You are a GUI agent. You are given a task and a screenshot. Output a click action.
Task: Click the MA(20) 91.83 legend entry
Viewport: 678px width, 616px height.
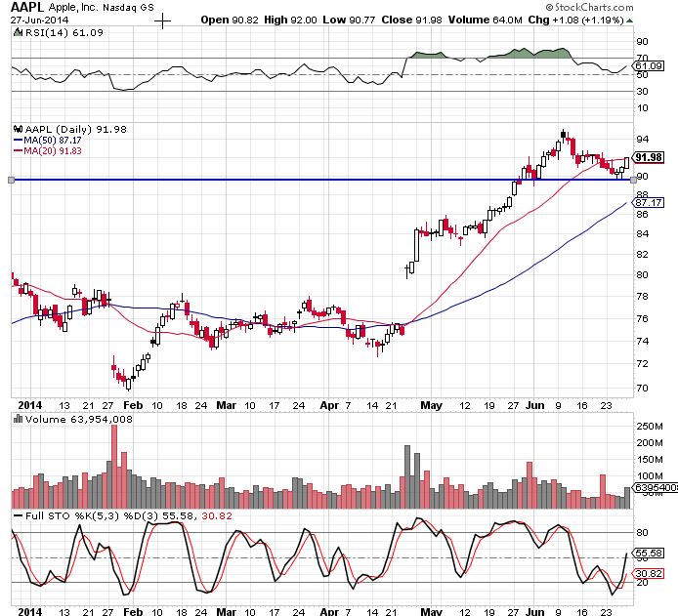pyautogui.click(x=48, y=150)
